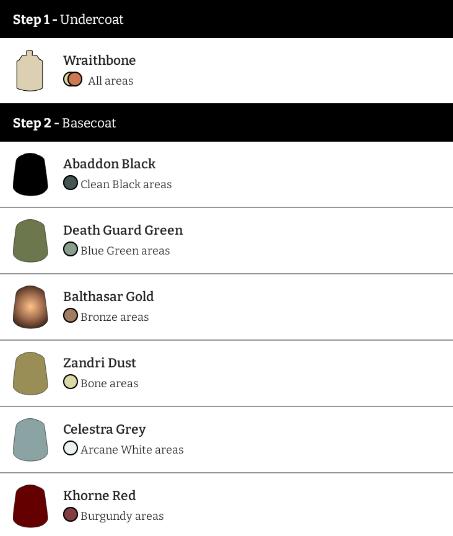Select the Zandri Dust list row title

point(99,363)
